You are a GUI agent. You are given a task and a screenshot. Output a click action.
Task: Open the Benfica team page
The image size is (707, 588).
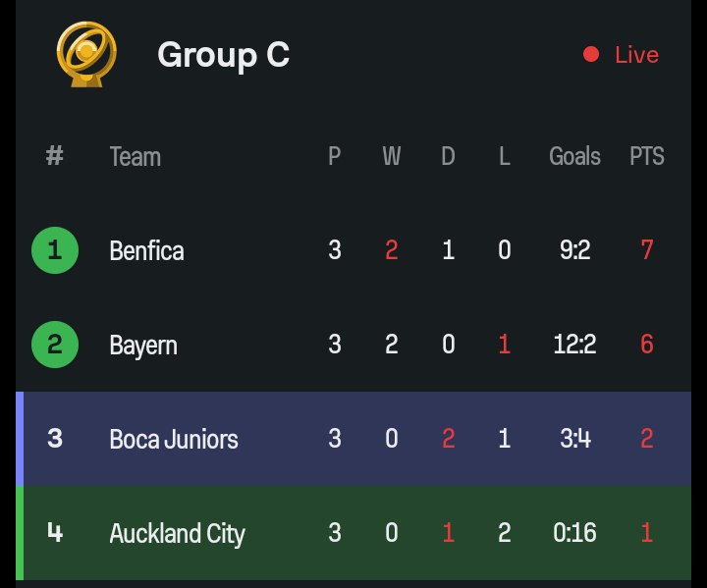pos(146,250)
